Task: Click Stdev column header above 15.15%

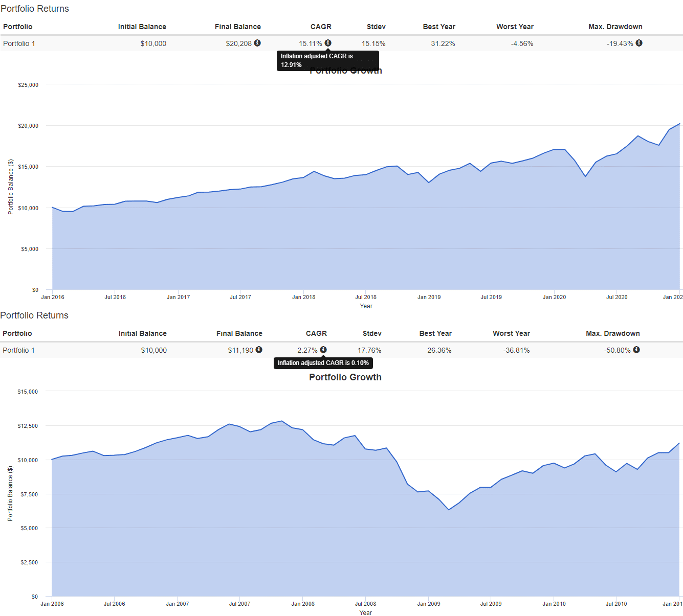Action: pos(376,27)
